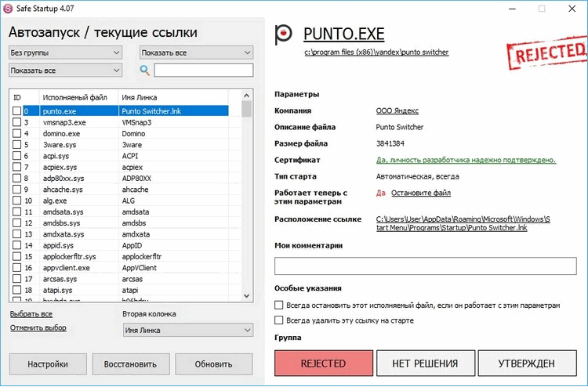Select checkbox of acpi.sys entry

click(x=17, y=156)
